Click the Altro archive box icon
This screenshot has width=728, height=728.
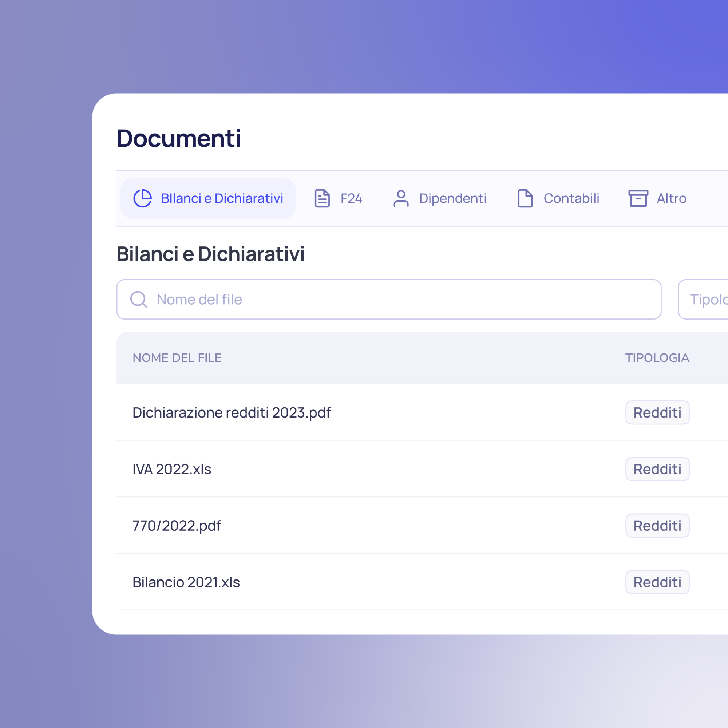(x=638, y=198)
